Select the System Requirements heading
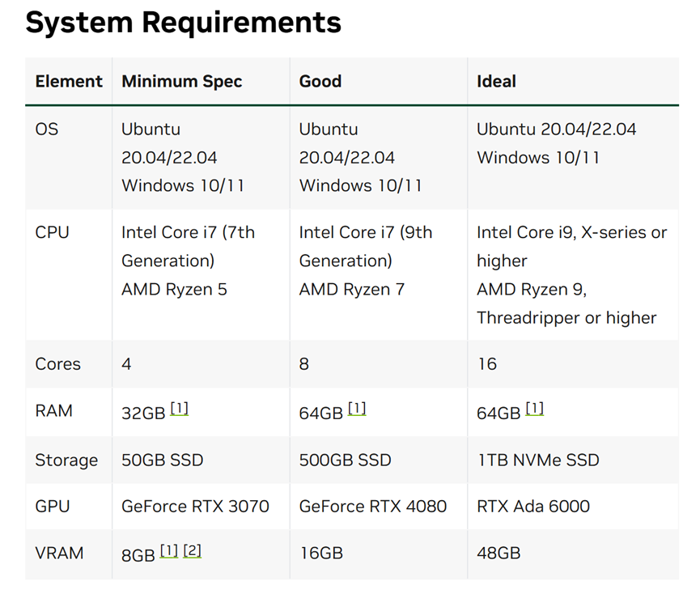 tap(183, 22)
